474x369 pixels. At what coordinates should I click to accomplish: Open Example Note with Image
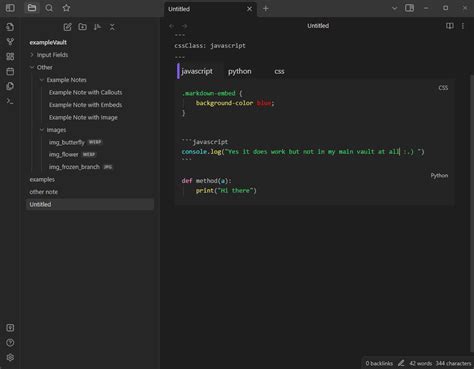pos(83,117)
